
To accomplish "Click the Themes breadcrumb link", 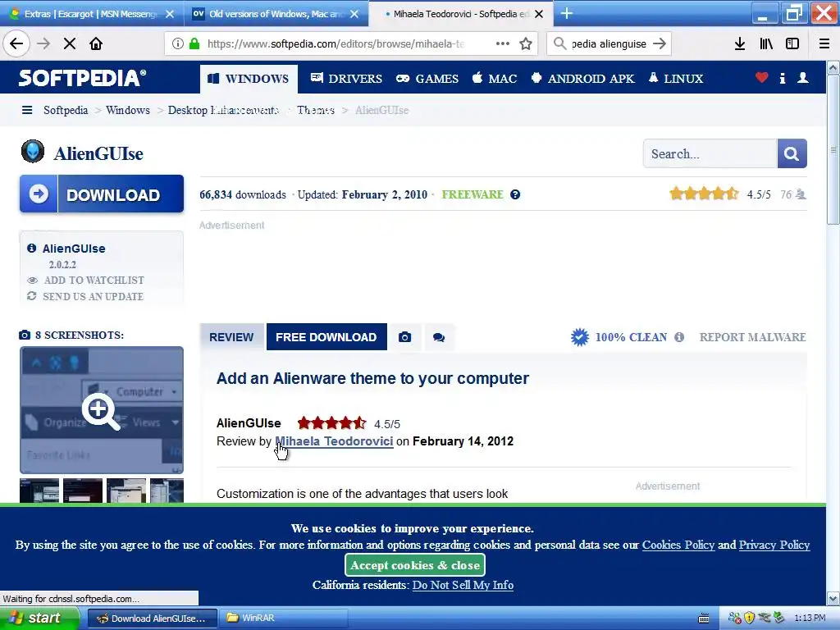I will [x=316, y=111].
